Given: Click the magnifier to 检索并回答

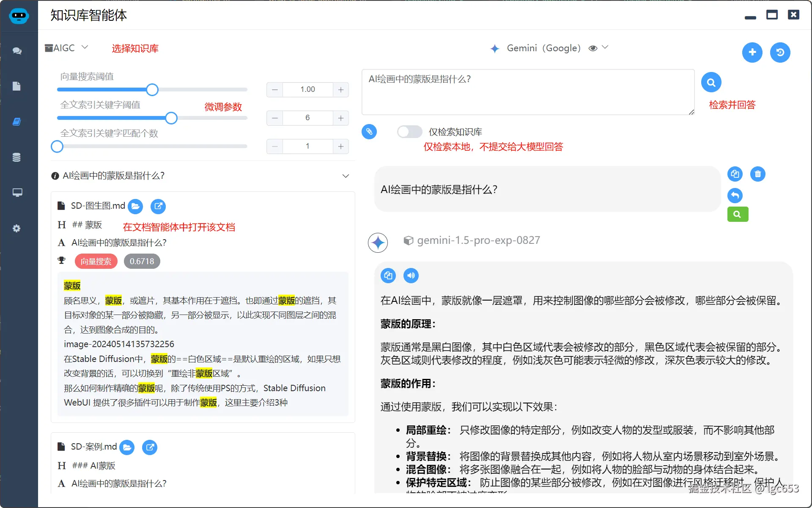Looking at the screenshot, I should click(x=711, y=82).
